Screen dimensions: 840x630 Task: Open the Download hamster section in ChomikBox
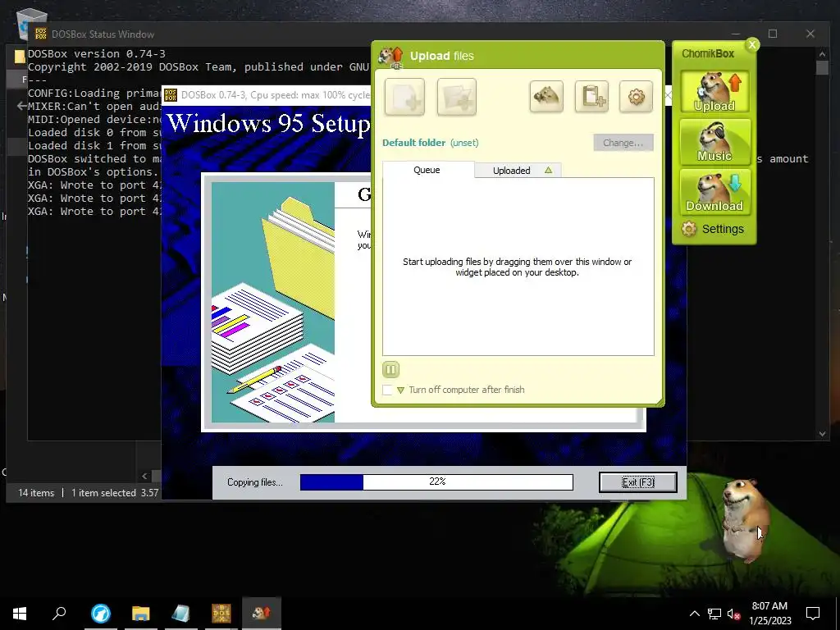pyautogui.click(x=714, y=192)
